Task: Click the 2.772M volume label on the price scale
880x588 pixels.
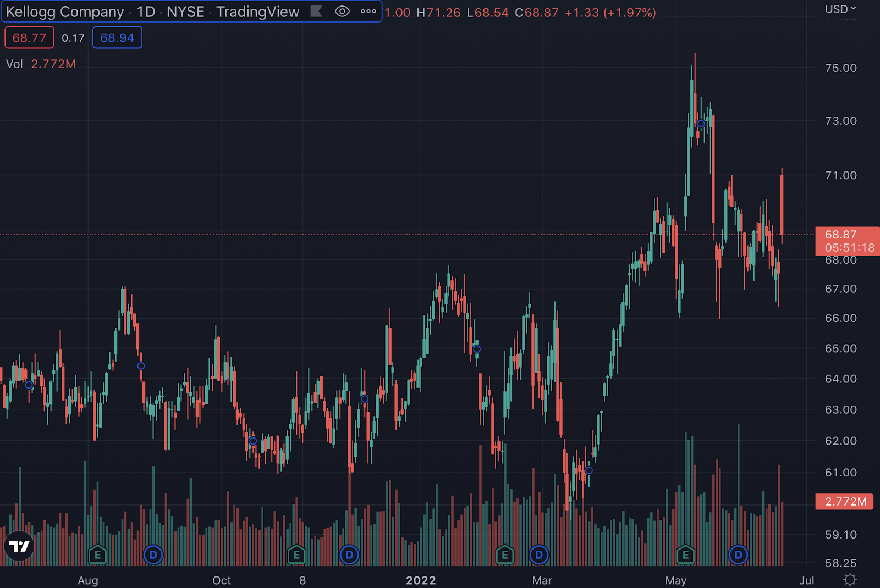Action: click(845, 501)
